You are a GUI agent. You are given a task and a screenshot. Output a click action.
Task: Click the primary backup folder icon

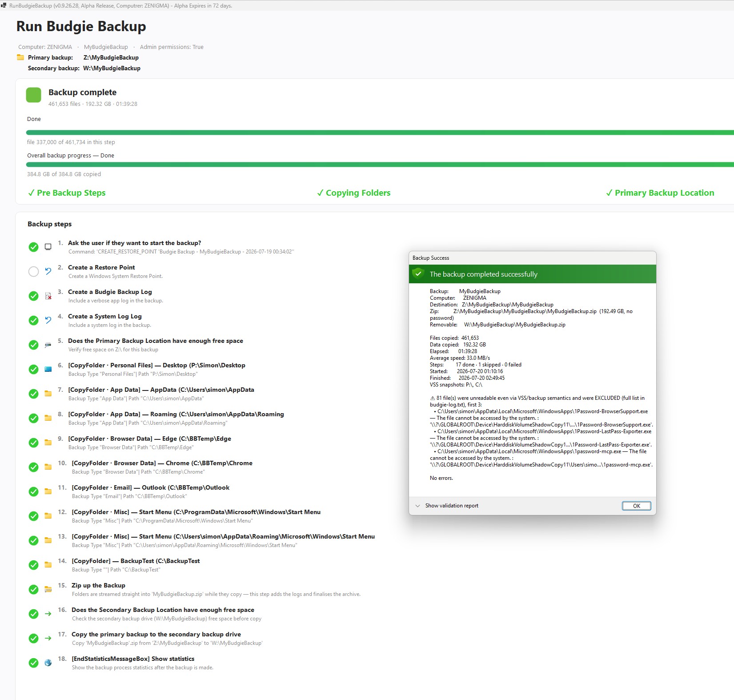click(20, 57)
